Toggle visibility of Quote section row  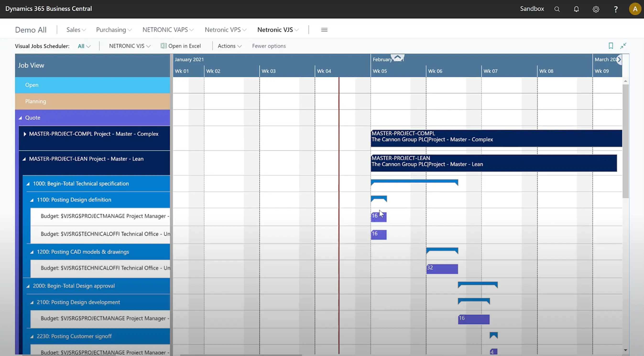click(21, 117)
